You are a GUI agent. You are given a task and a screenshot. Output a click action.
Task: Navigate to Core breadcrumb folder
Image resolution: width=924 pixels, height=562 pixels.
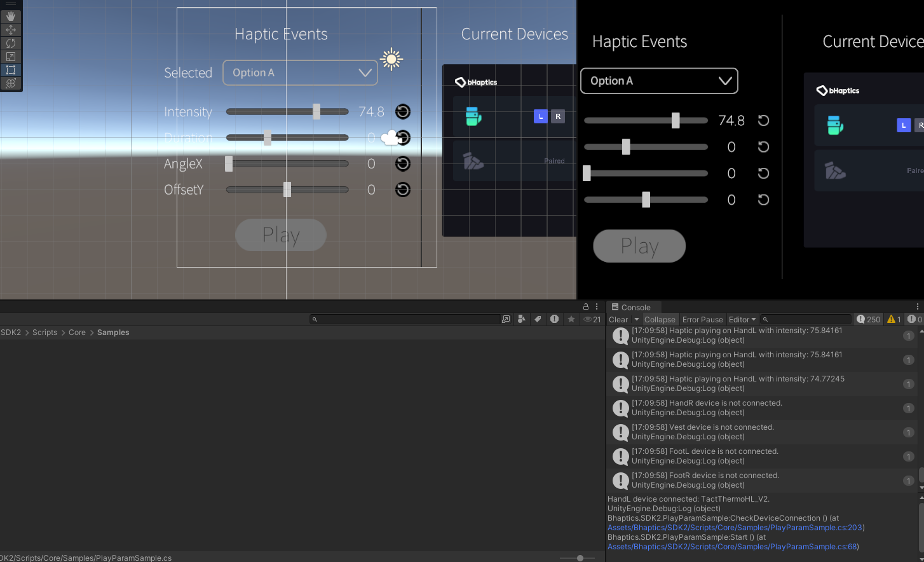click(78, 332)
